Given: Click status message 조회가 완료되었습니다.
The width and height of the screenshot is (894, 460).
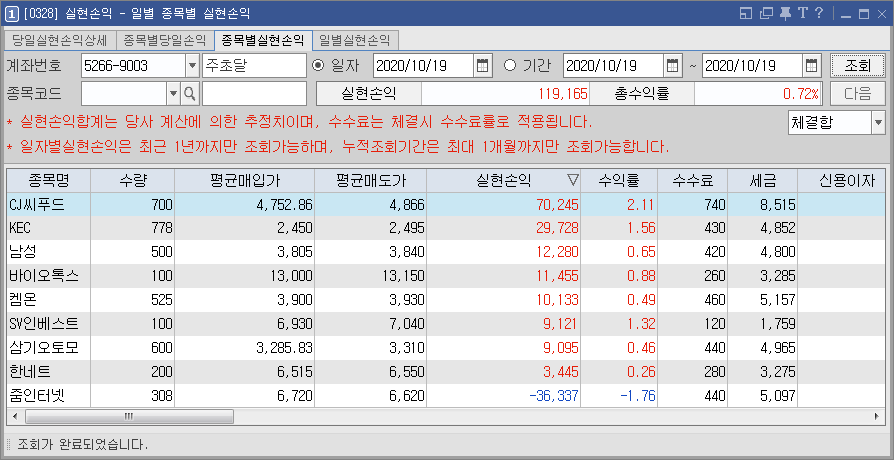Looking at the screenshot, I should click(83, 445).
